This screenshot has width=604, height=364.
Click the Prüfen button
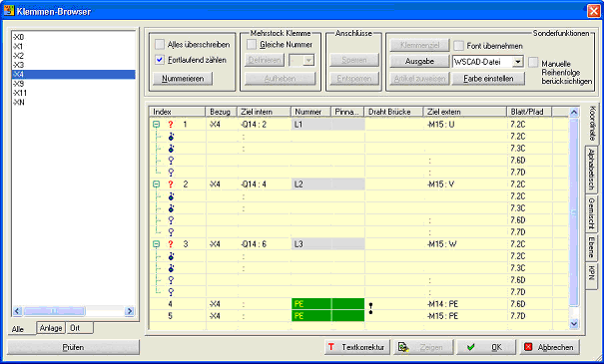point(73,347)
